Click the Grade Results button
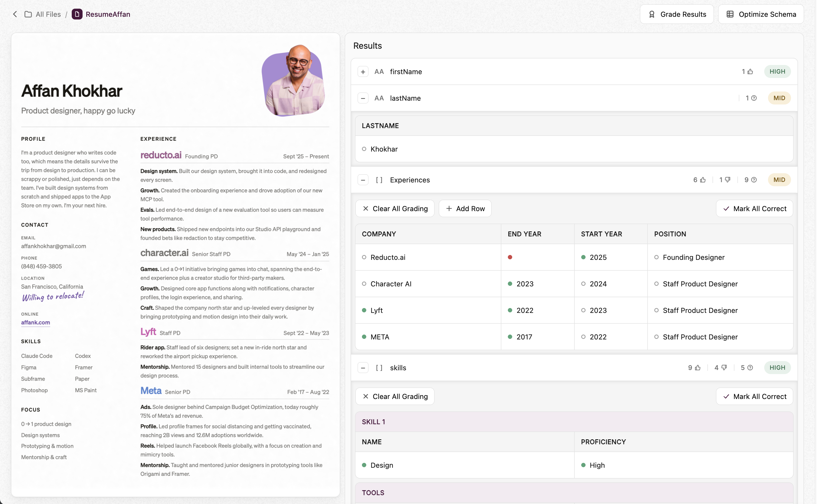 tap(676, 14)
